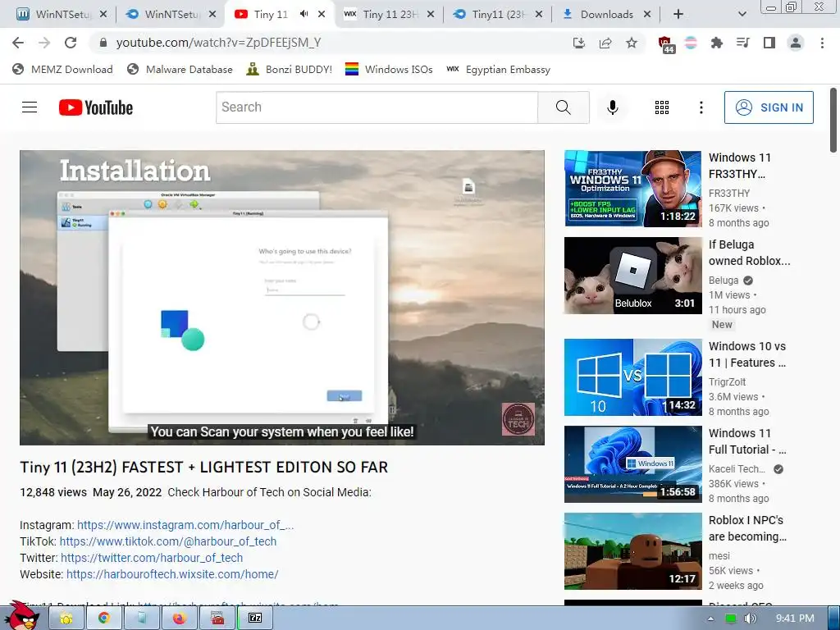Screen dimensions: 840x630
Task: Open the harbouroftech.wixsite.com website link
Action: click(x=172, y=574)
